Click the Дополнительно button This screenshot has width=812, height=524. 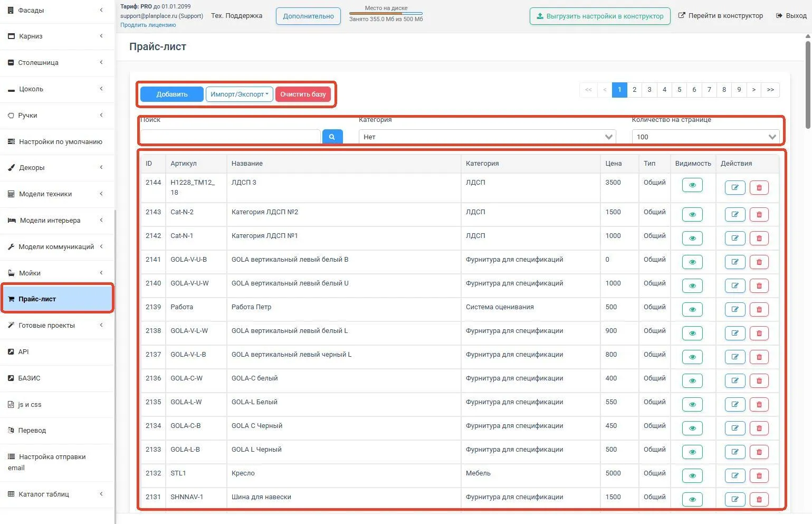(x=308, y=16)
